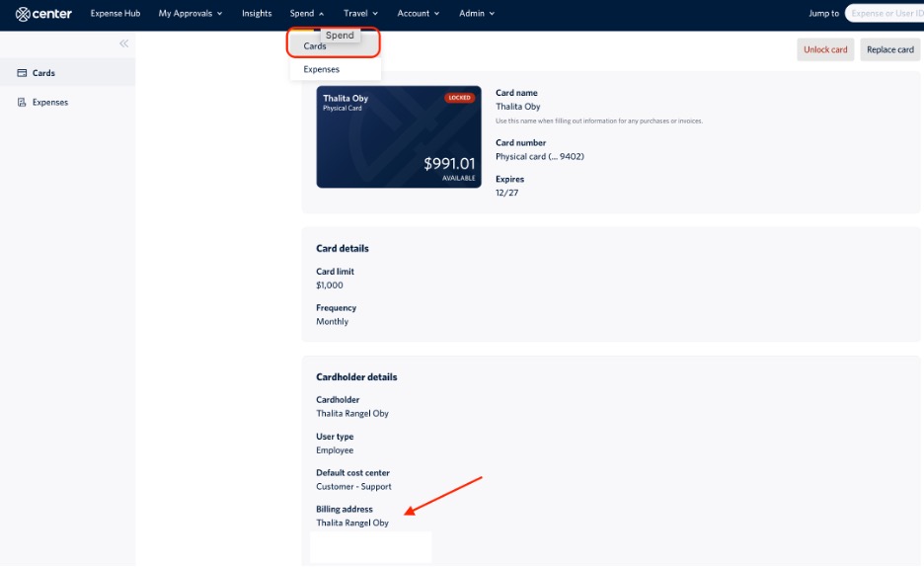This screenshot has height=567, width=924.
Task: Collapse the sidebar with double chevron icon
Action: tap(123, 43)
